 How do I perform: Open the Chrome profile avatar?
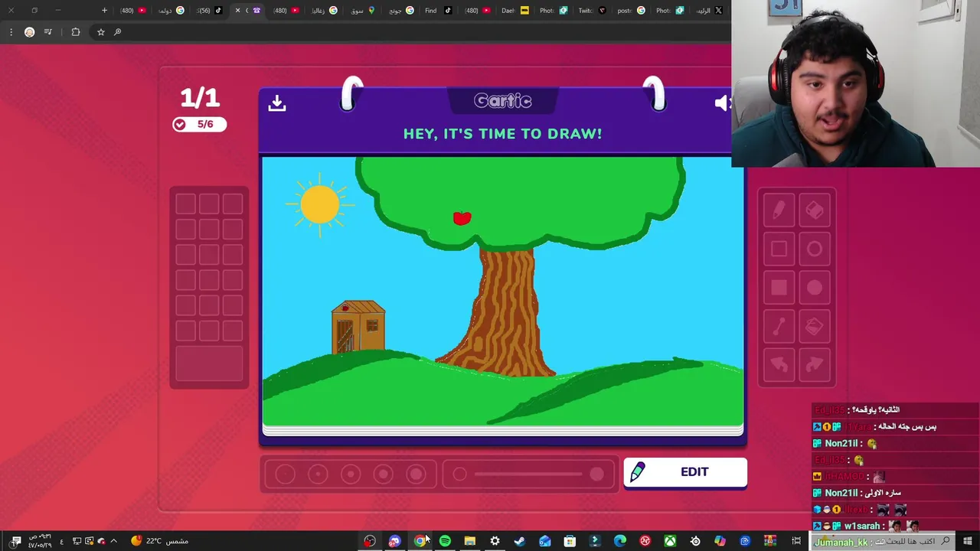[x=29, y=32]
